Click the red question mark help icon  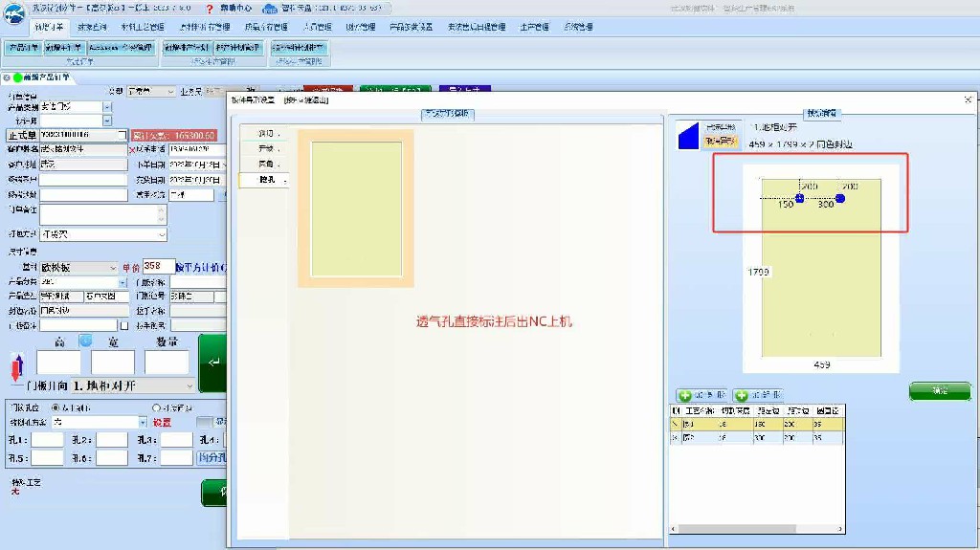(210, 9)
